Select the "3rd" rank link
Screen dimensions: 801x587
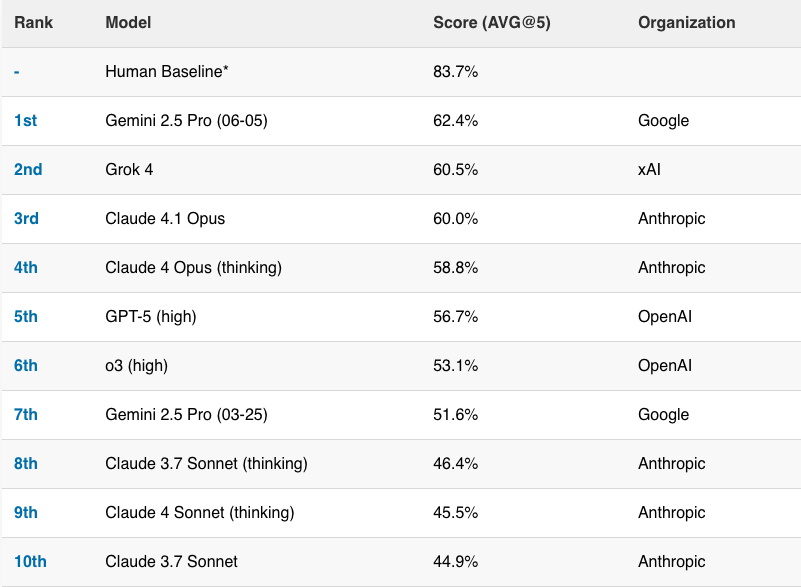pos(26,219)
